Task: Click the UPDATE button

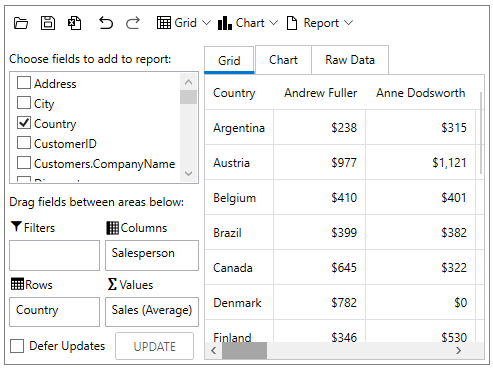Action: [x=155, y=346]
